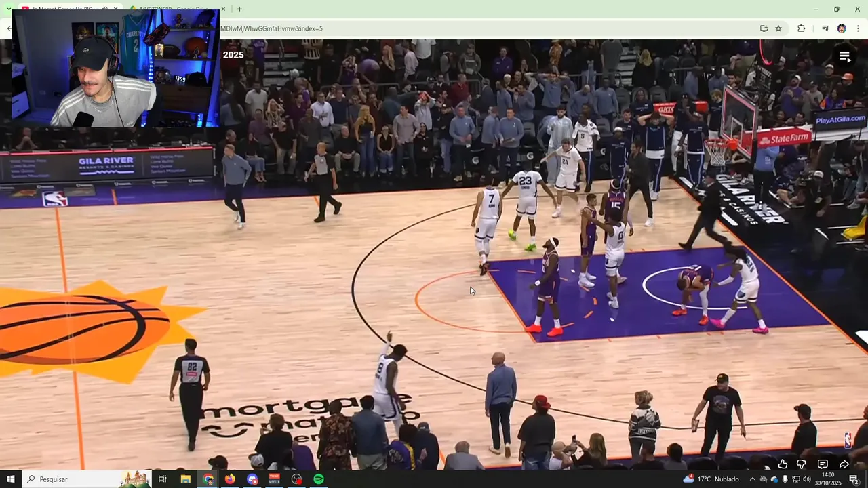Screen dimensions: 868x488
Task: Open Windows Start menu
Action: pos(10,479)
